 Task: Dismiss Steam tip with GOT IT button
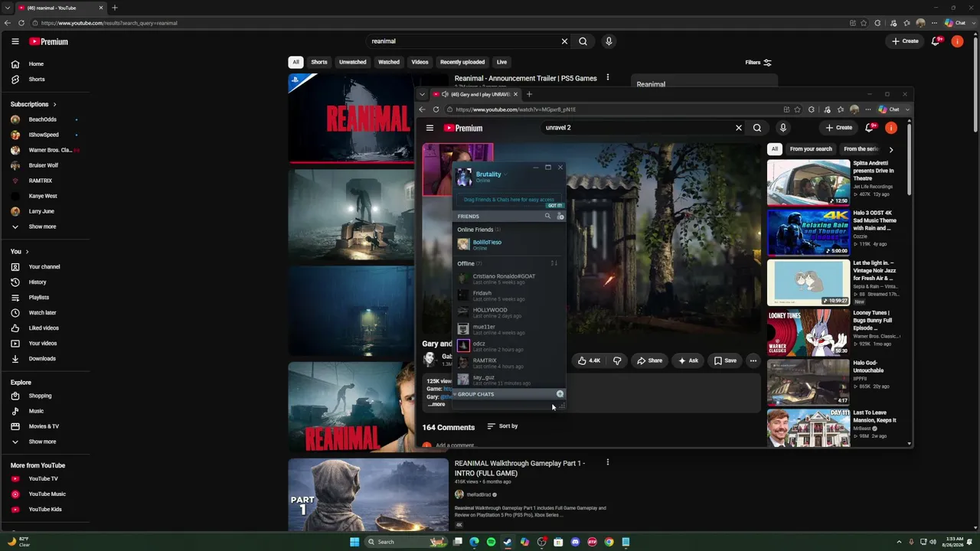click(555, 206)
